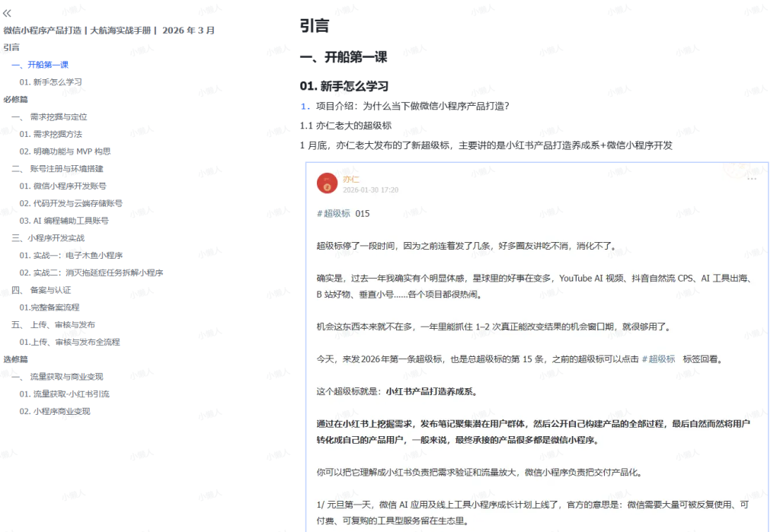780x532 pixels.
Task: Click subheading 1.1 亦仁老大的超级标
Action: pyautogui.click(x=346, y=126)
